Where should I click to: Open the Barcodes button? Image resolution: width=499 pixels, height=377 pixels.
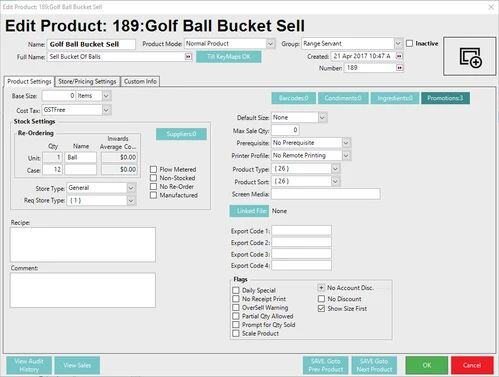(x=294, y=98)
